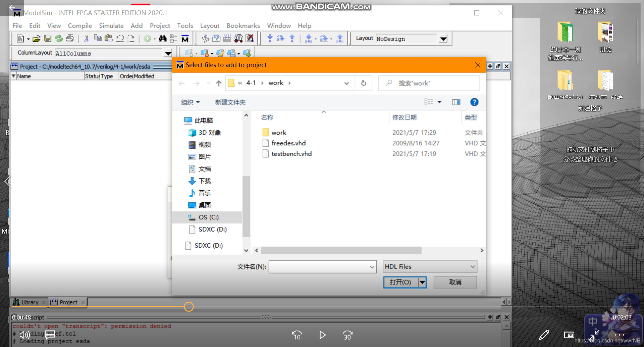
Task: Click the Cut scissors toolbar icon
Action: click(x=86, y=39)
